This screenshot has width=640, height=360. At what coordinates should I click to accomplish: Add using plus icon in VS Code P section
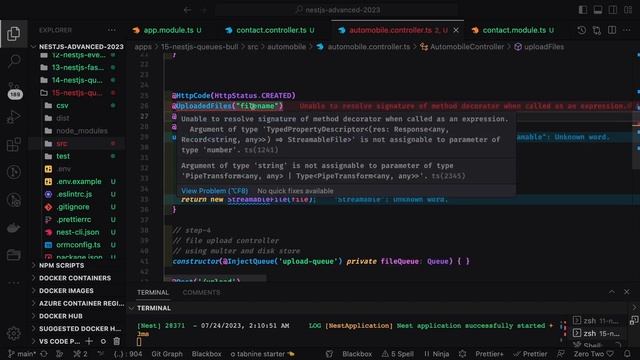(89, 341)
